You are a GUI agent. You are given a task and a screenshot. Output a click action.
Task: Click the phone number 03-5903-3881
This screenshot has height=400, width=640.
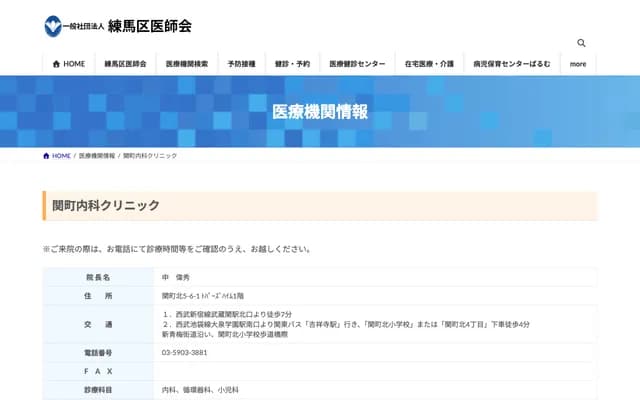click(x=185, y=353)
